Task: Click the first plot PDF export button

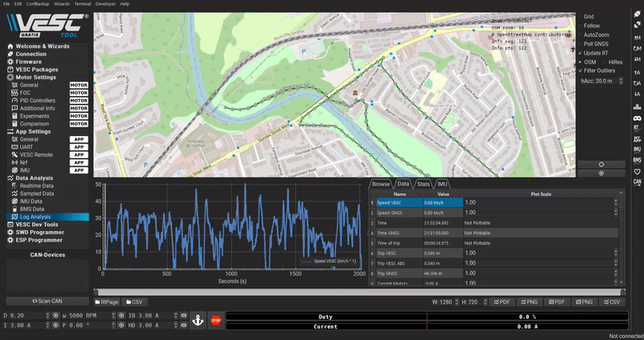Action: pos(502,302)
